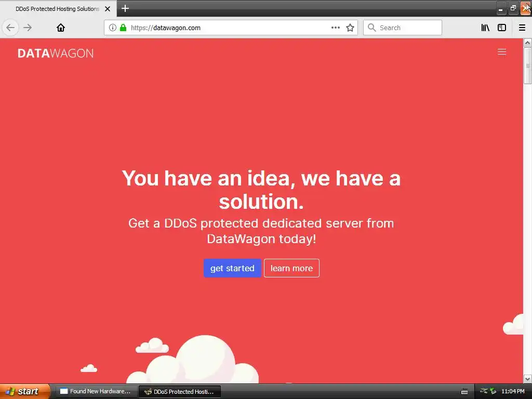Click the green padlock security icon
Viewport: 532px width, 399px height.
123,28
